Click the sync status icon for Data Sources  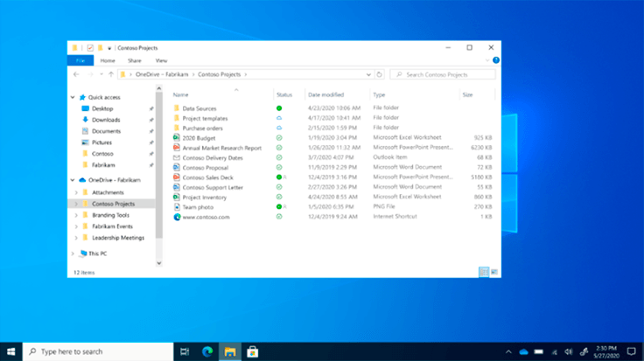point(279,108)
